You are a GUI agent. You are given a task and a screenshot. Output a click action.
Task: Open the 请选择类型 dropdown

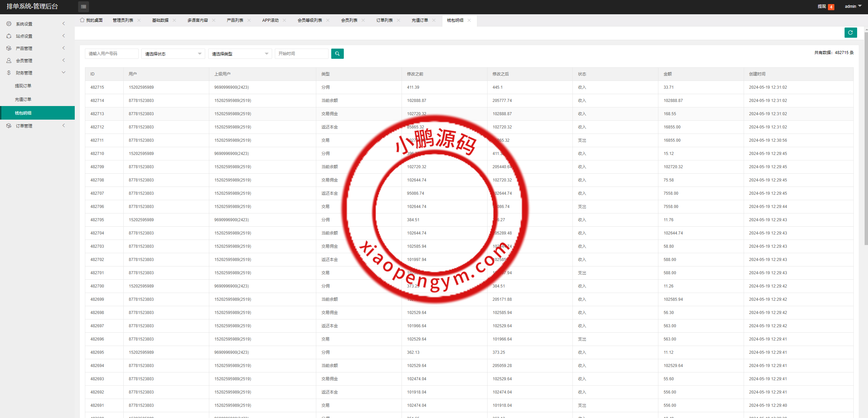tap(240, 54)
